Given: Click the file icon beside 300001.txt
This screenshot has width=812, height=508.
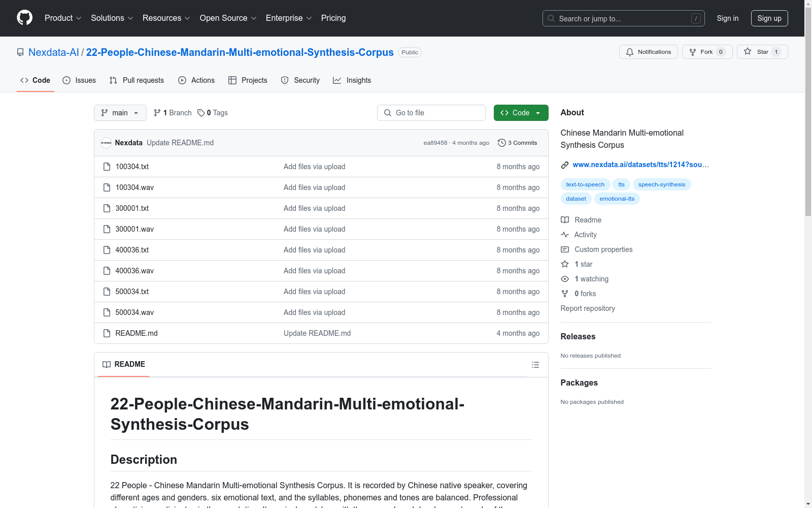Looking at the screenshot, I should point(107,208).
